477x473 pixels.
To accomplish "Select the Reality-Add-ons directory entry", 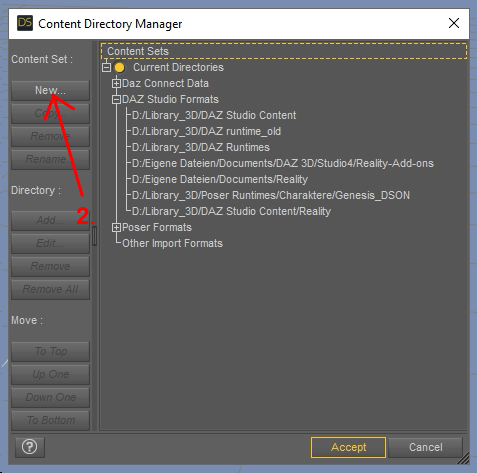I will (x=283, y=163).
